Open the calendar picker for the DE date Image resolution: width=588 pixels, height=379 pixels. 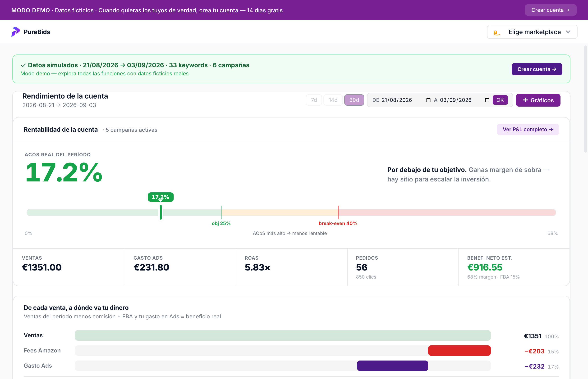(x=428, y=100)
